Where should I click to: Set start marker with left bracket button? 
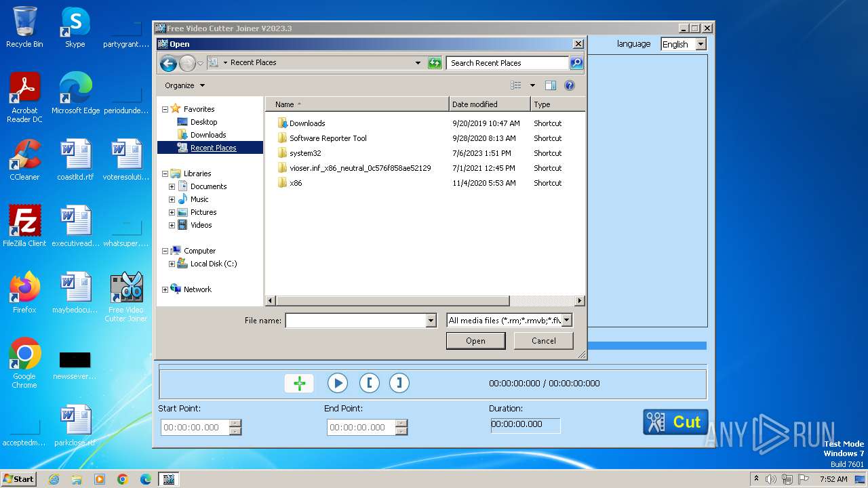point(369,383)
